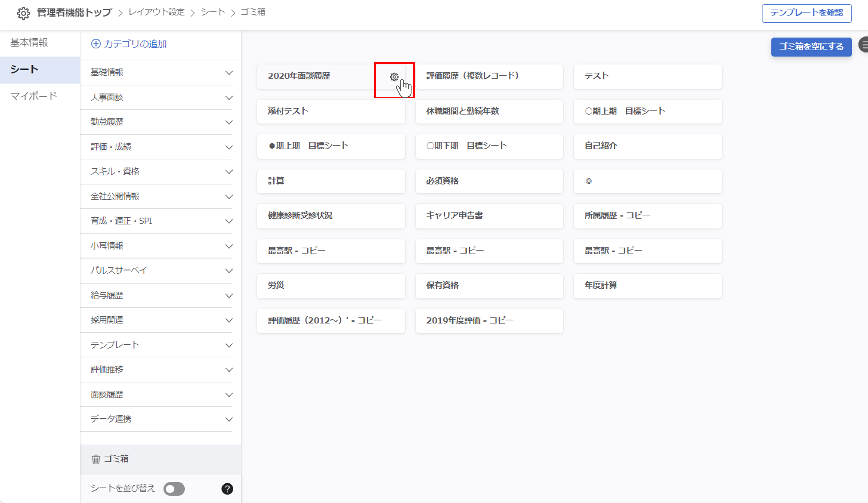Switch to the マイボード tab

[33, 96]
